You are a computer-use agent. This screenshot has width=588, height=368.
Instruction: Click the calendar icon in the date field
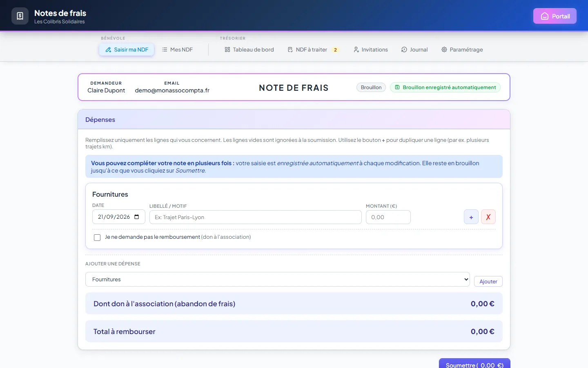137,217
